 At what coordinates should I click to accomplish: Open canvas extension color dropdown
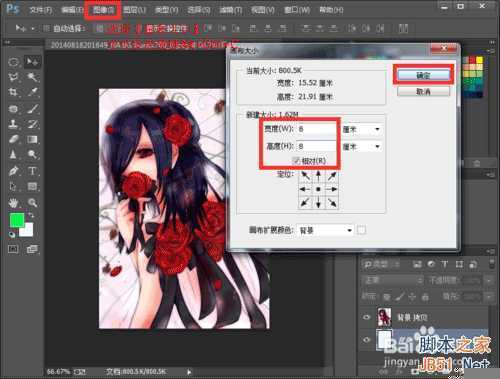pyautogui.click(x=325, y=230)
